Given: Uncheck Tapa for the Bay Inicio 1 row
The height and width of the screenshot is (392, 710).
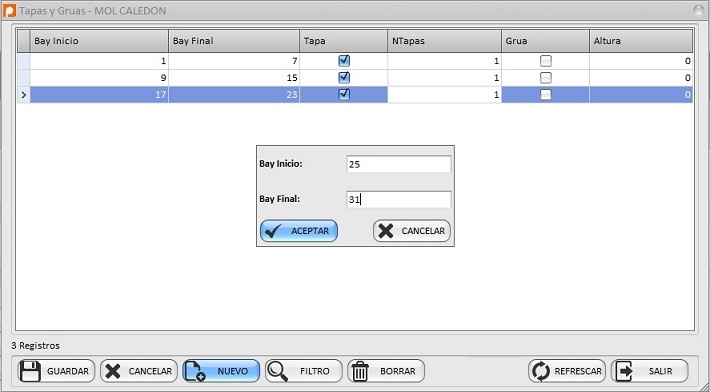Looking at the screenshot, I should tap(344, 61).
